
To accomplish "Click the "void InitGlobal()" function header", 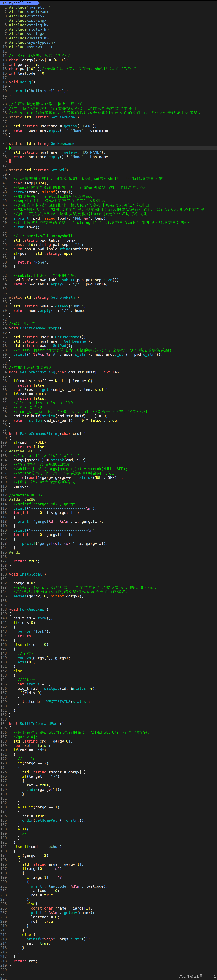I will point(27,574).
